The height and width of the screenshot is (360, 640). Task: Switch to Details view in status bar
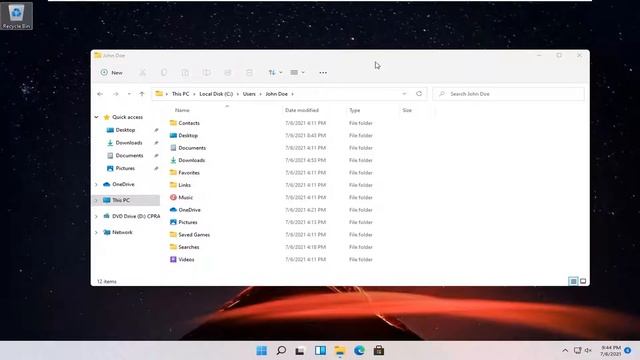(x=573, y=281)
